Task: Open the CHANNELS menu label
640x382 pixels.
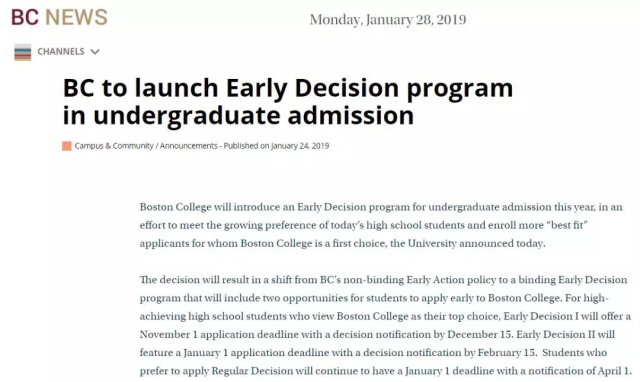Action: tap(61, 51)
